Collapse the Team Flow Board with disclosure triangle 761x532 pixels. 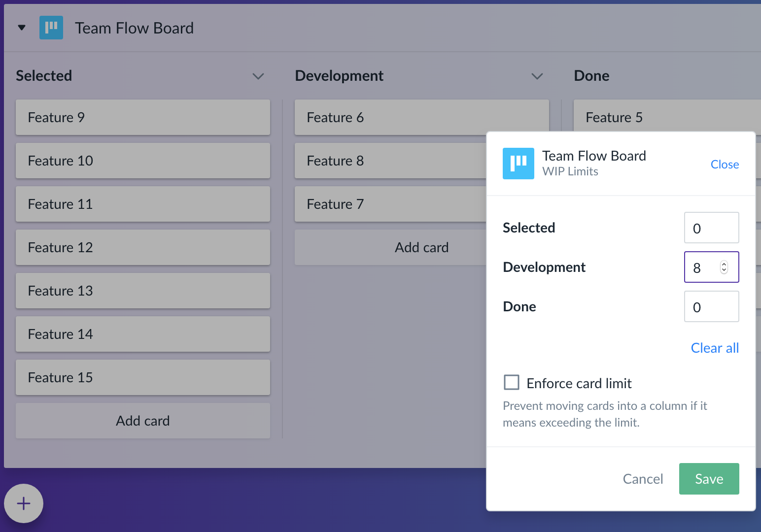pos(21,28)
